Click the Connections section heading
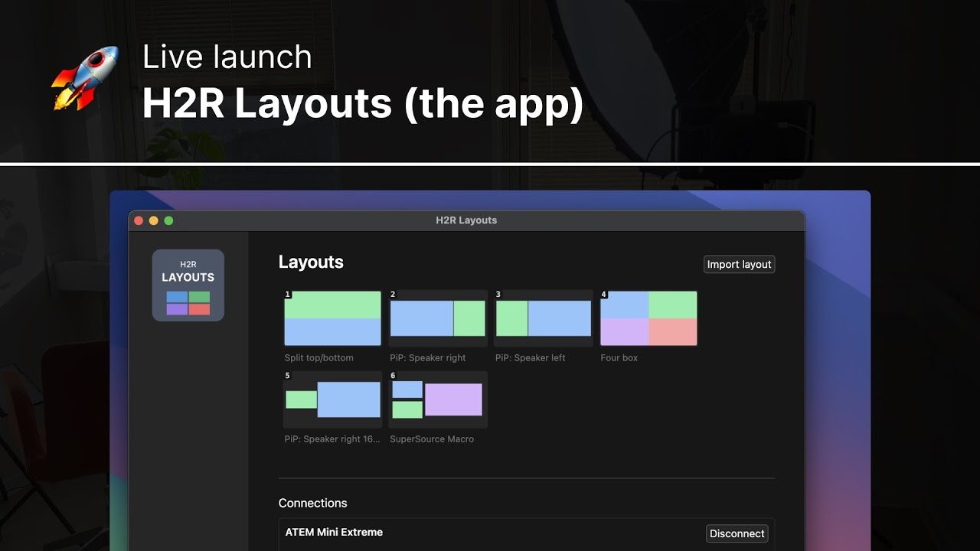The height and width of the screenshot is (551, 980). point(312,503)
